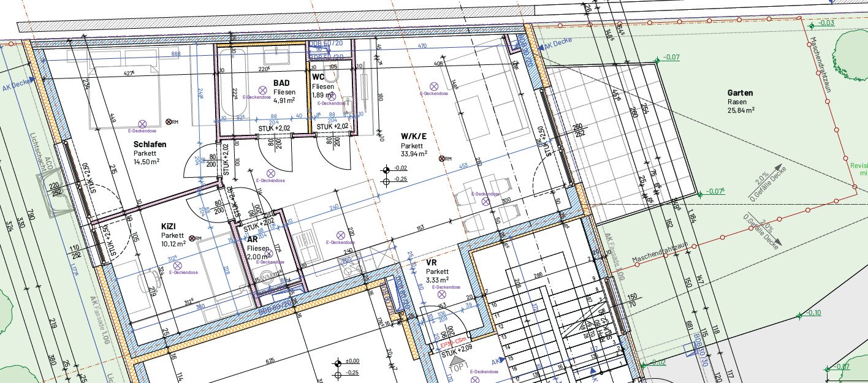Image resolution: width=868 pixels, height=383 pixels.
Task: Select the BAD room area text 4,91 m²
Action: [284, 100]
